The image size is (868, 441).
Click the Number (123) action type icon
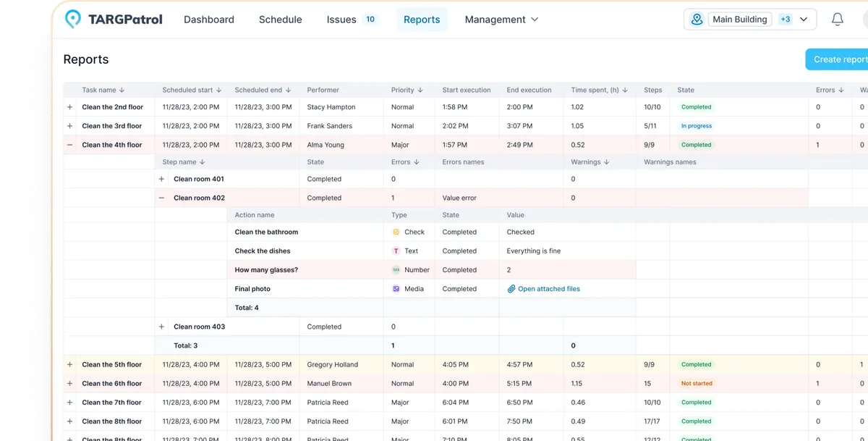[x=396, y=269]
